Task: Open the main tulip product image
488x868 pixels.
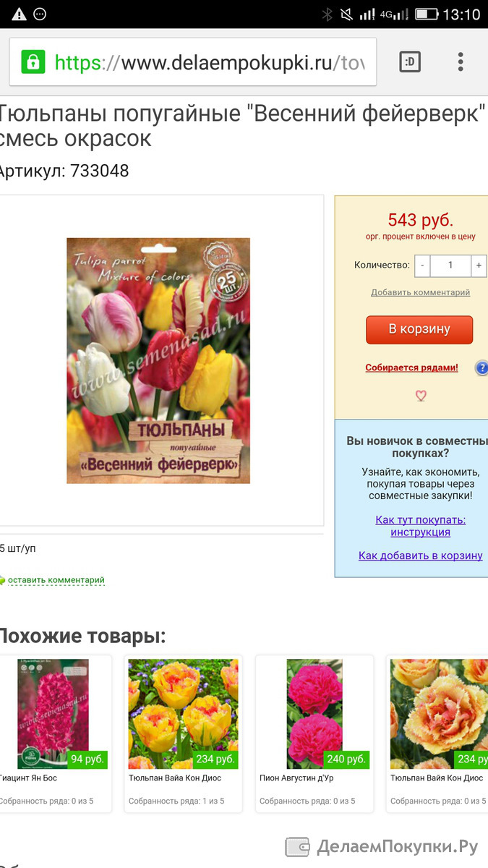Action: [158, 360]
